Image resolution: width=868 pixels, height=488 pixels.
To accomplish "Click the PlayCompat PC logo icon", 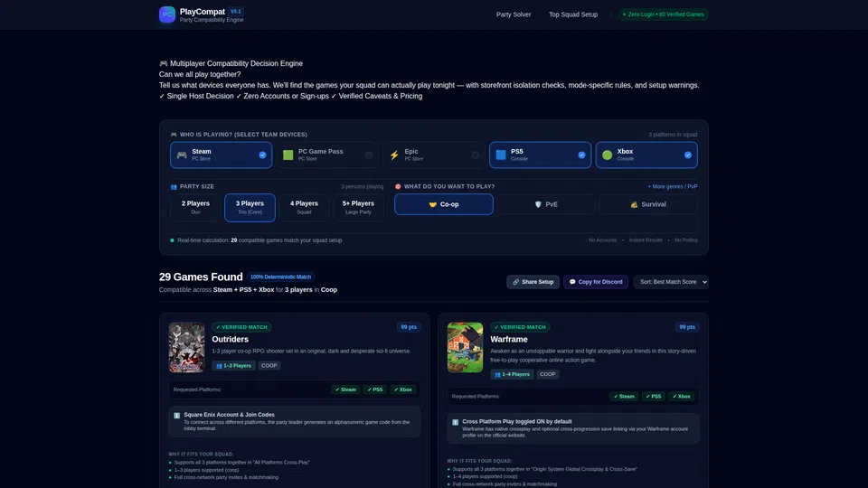I will [167, 14].
